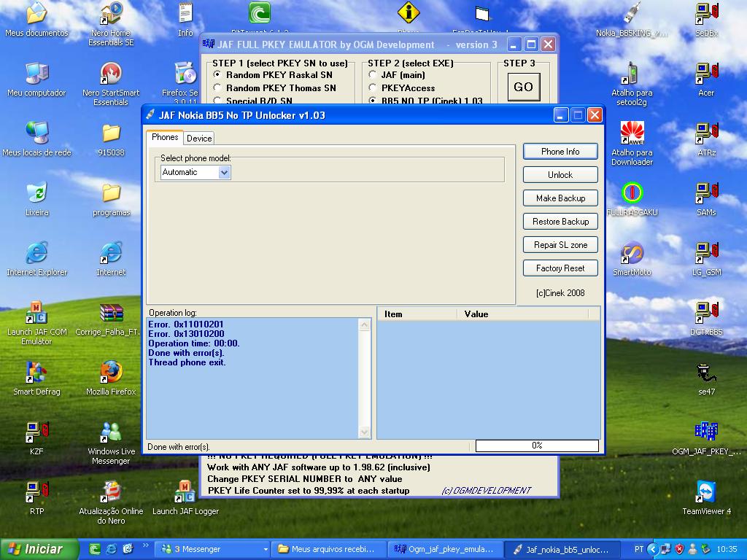Choose JAF (main) executable option
The image size is (747, 560).
pyautogui.click(x=397, y=75)
